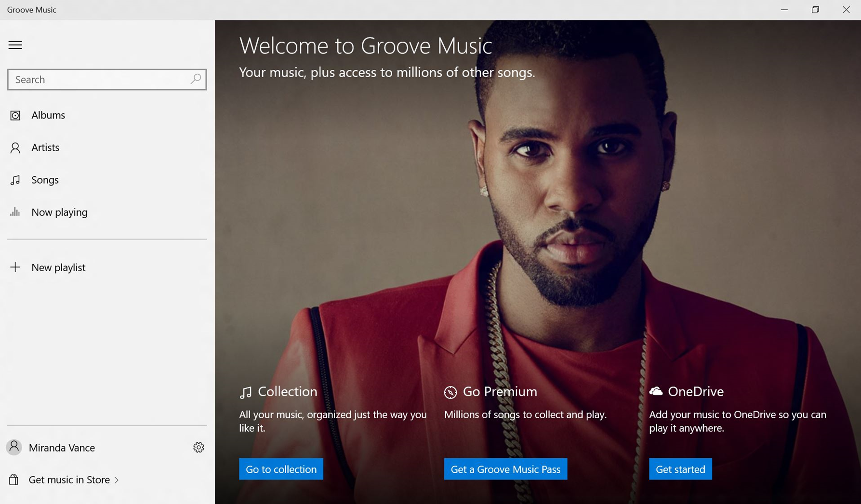Screen dimensions: 861x504
Task: Click Get a Groove Music Pass
Action: pyautogui.click(x=505, y=469)
